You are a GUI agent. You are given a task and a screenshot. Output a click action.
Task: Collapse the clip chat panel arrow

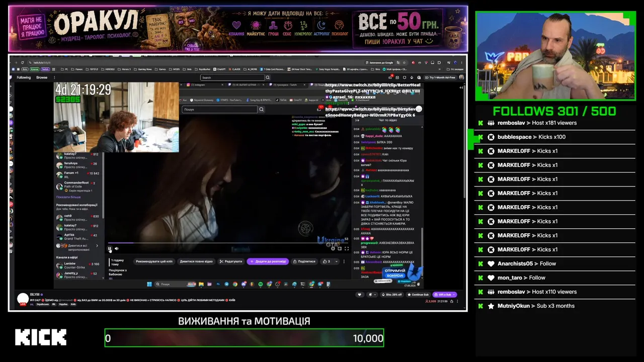click(x=358, y=120)
